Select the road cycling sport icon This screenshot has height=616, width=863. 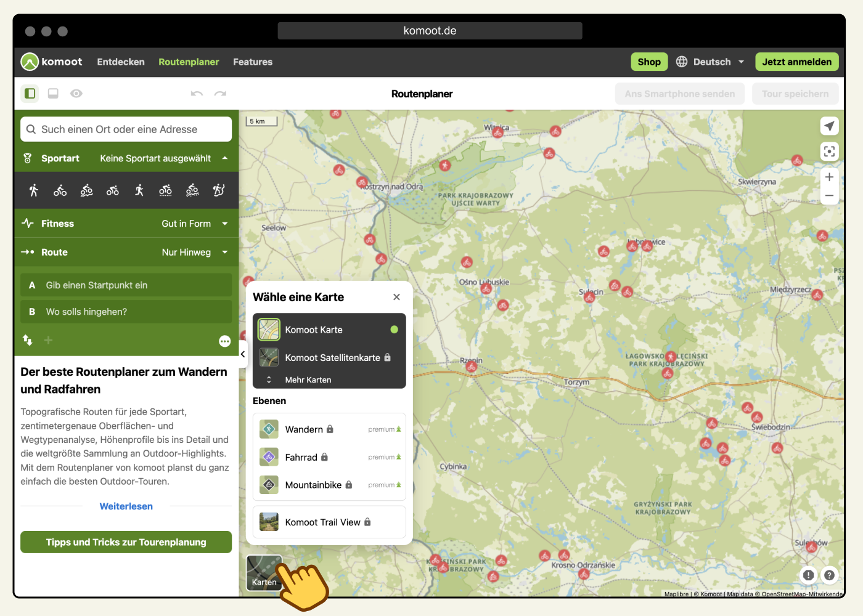[113, 190]
